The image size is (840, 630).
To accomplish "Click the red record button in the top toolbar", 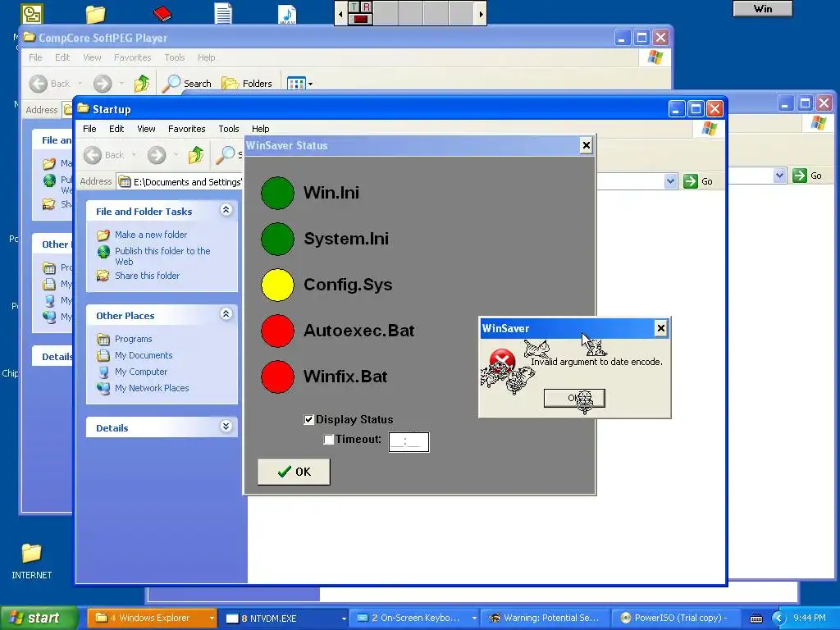I will (361, 20).
